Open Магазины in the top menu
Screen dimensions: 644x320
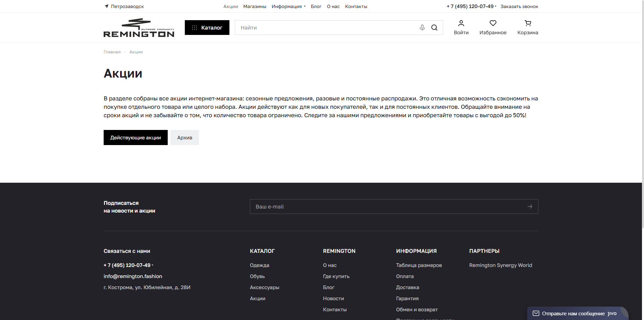(255, 6)
